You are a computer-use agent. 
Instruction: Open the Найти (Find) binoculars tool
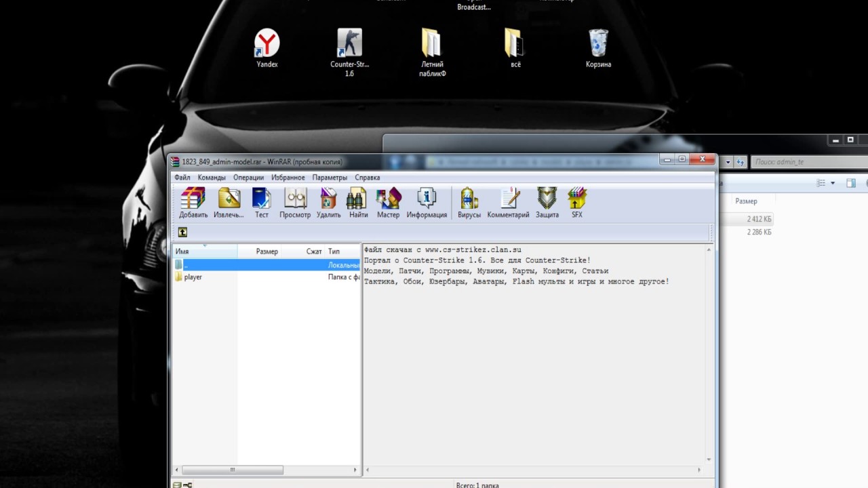pyautogui.click(x=358, y=203)
